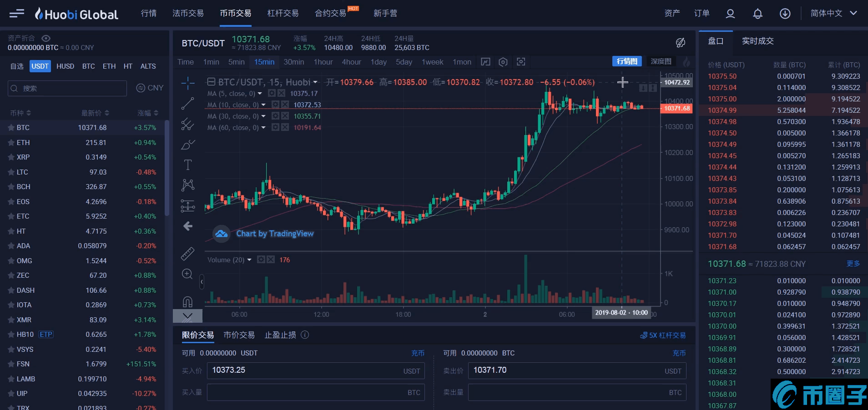Open chart settings hexagon icon
Viewport: 868px width, 410px height.
(x=503, y=62)
